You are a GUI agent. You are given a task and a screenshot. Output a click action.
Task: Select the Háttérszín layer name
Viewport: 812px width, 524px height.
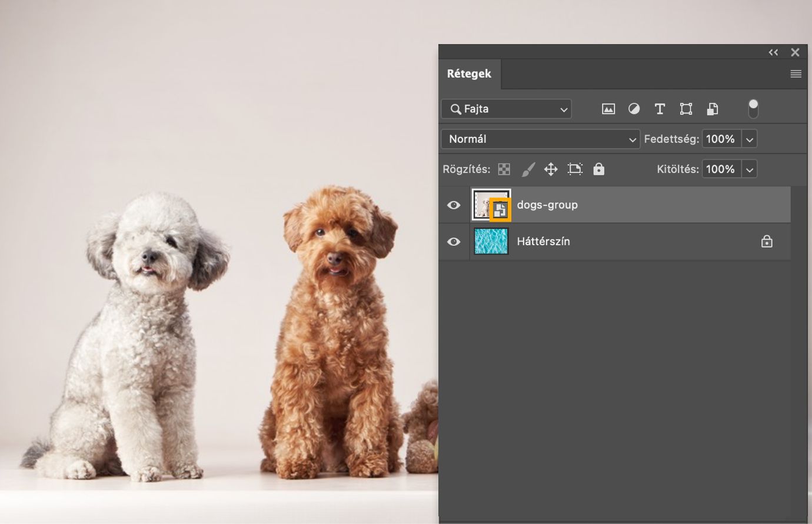pos(543,241)
